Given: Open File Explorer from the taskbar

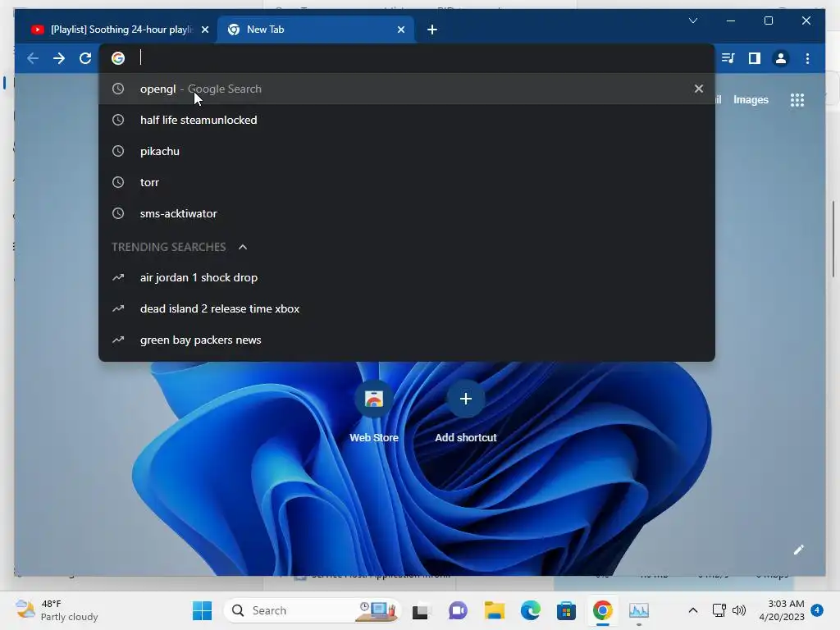Looking at the screenshot, I should point(494,610).
